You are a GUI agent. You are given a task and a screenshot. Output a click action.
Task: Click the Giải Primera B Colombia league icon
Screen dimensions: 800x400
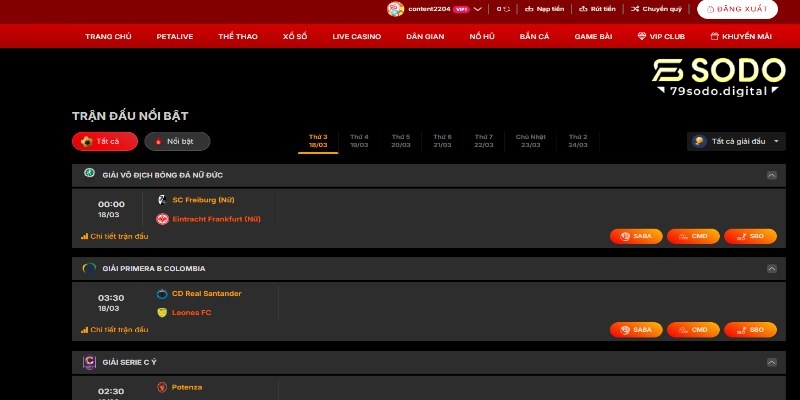click(x=90, y=268)
